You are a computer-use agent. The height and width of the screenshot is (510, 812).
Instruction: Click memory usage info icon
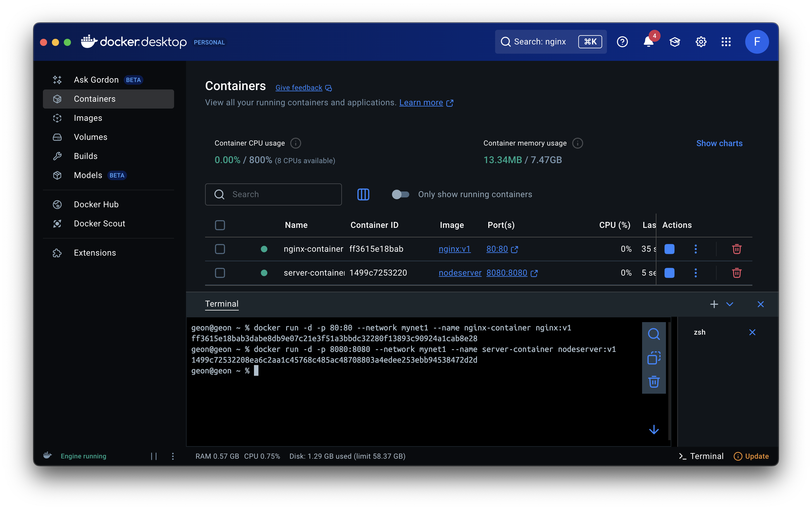tap(577, 143)
